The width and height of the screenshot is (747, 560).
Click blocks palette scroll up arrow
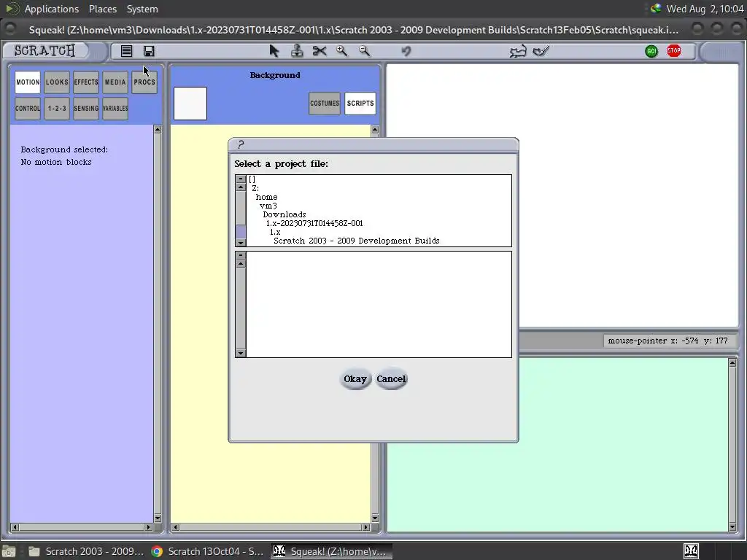pyautogui.click(x=158, y=130)
